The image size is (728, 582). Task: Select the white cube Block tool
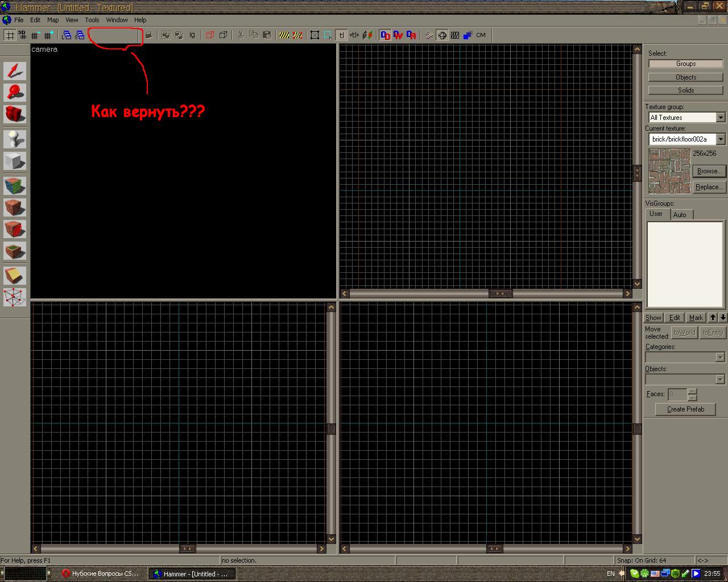15,161
